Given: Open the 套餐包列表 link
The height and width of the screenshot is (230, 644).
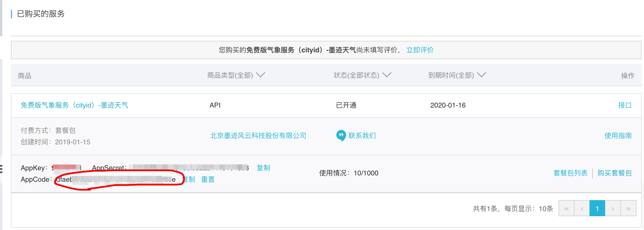Looking at the screenshot, I should coord(570,173).
